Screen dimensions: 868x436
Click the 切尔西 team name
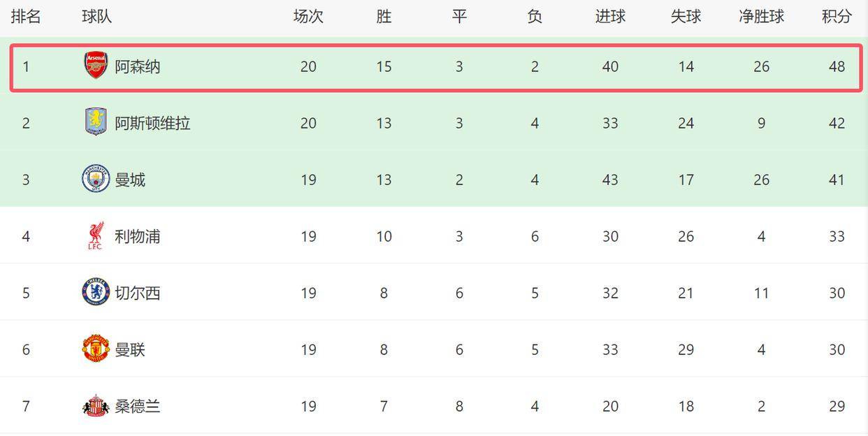pos(138,293)
